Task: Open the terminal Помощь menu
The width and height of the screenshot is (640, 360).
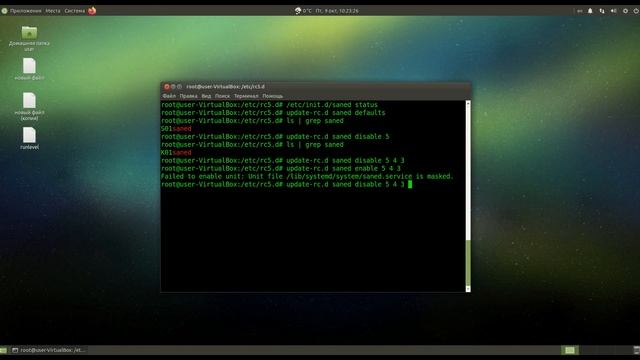Action: click(273, 96)
